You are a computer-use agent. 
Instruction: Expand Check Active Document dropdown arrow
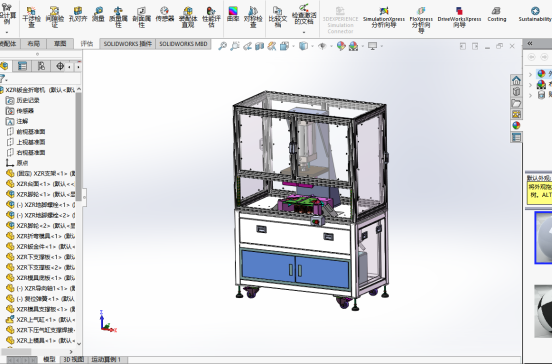pyautogui.click(x=304, y=32)
